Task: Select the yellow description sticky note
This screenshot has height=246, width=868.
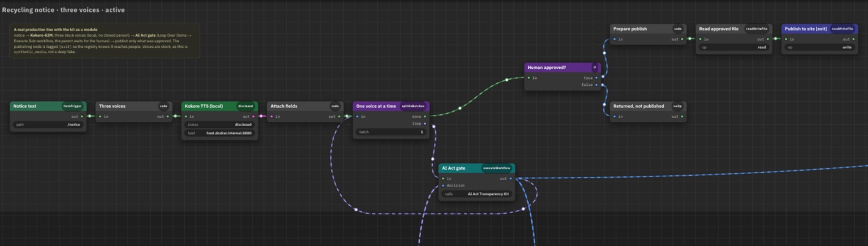Action: (105, 41)
